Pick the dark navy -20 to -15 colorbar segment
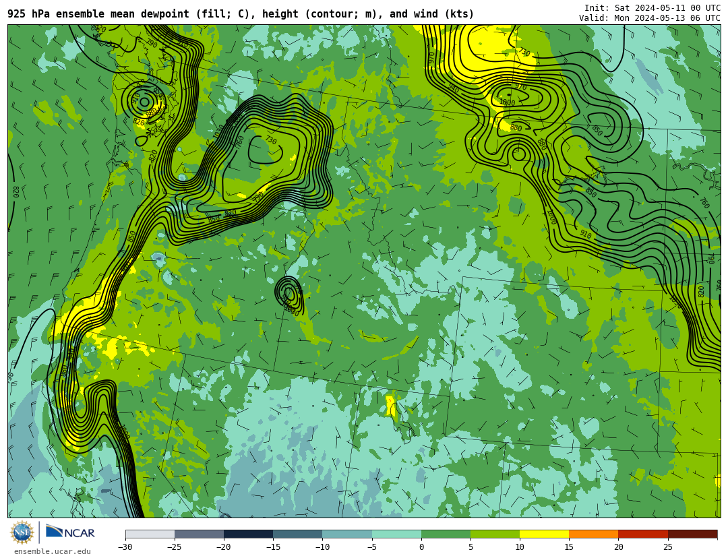The width and height of the screenshot is (728, 560). click(x=248, y=534)
